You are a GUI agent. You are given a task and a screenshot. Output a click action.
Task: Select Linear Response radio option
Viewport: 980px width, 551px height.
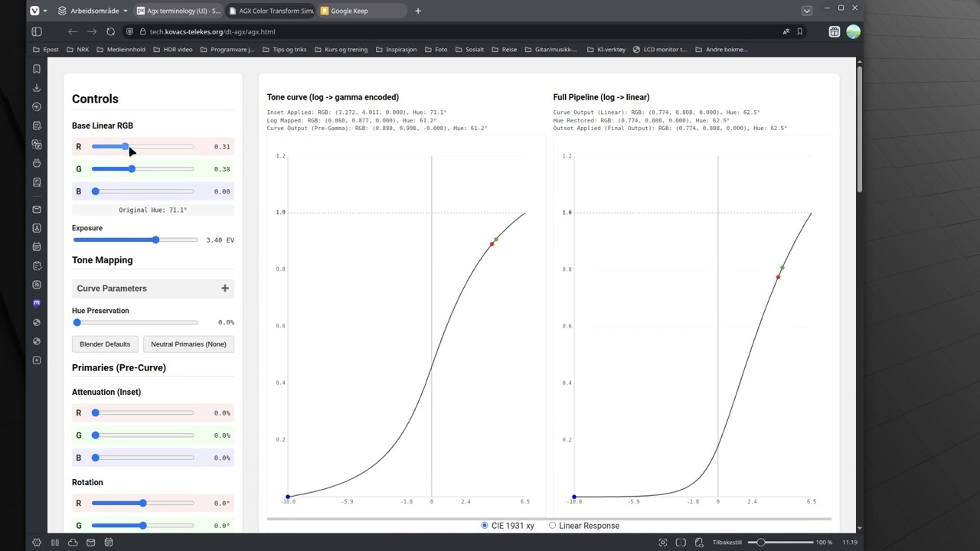(x=553, y=526)
